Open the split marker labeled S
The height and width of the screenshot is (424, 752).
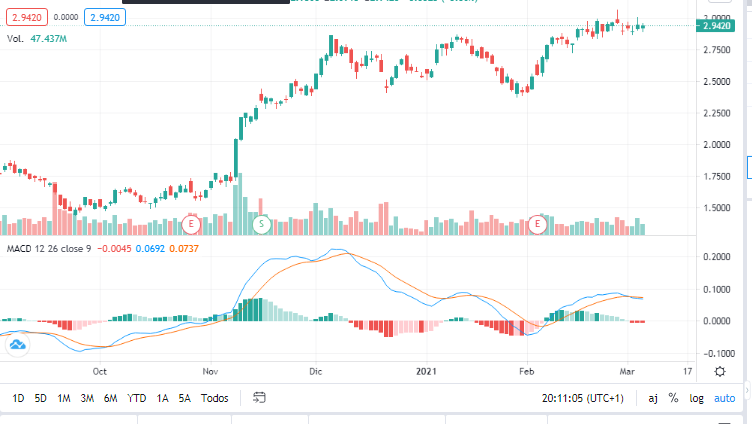click(x=261, y=224)
